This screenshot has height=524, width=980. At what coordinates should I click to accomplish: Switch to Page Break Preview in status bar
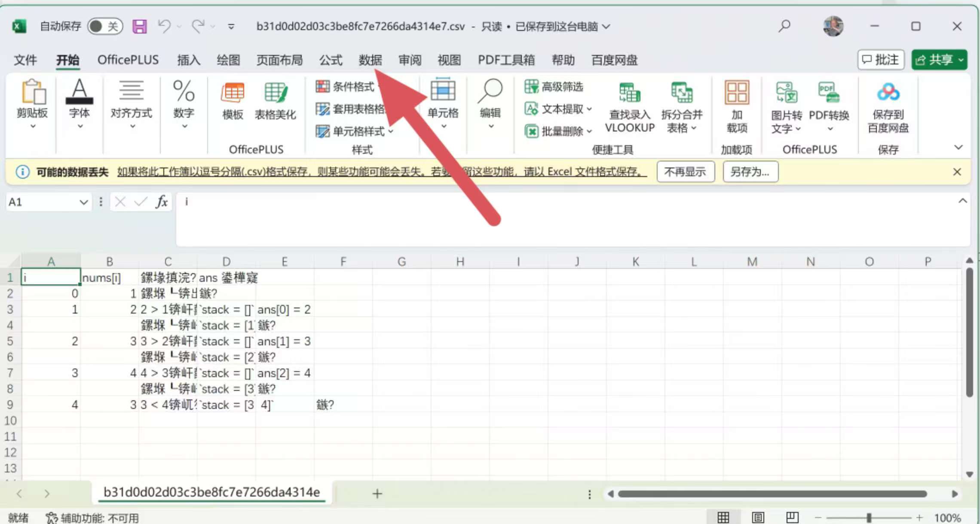click(x=792, y=517)
